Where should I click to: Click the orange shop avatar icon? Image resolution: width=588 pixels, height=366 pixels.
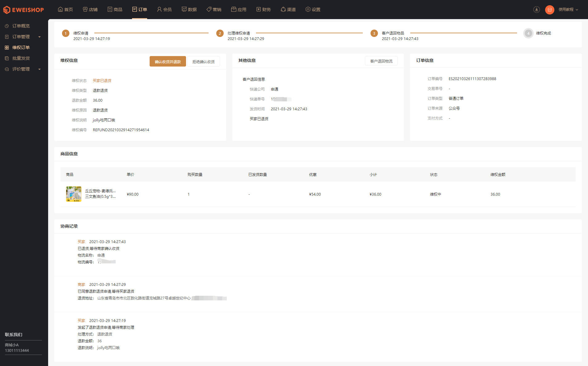click(x=549, y=10)
